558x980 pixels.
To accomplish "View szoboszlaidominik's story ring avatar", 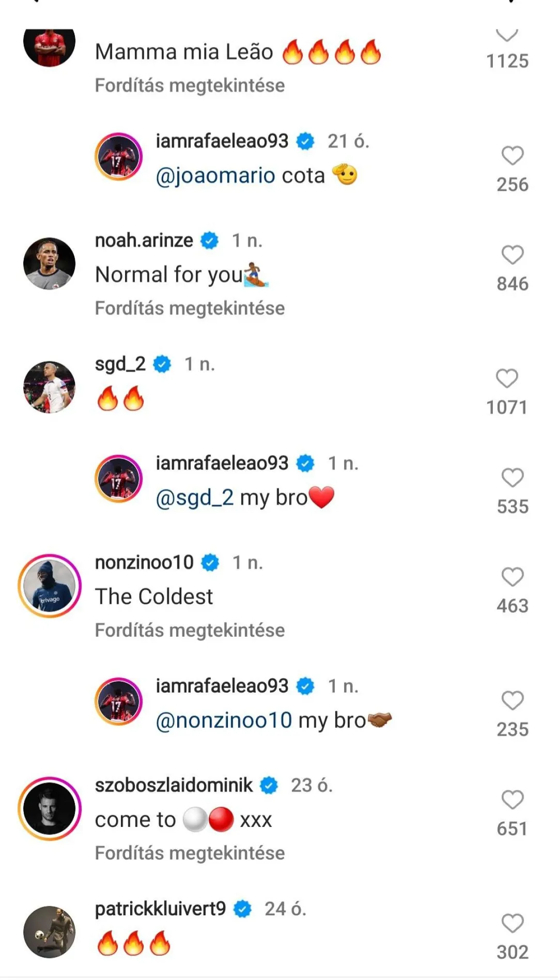I will [x=50, y=809].
